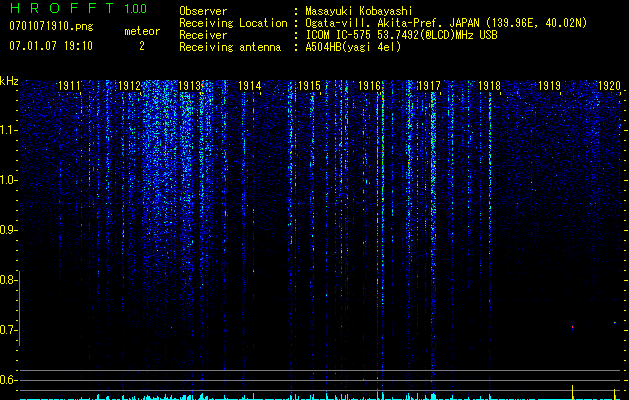Click the 1916 time marker
The image size is (629, 400).
369,86
